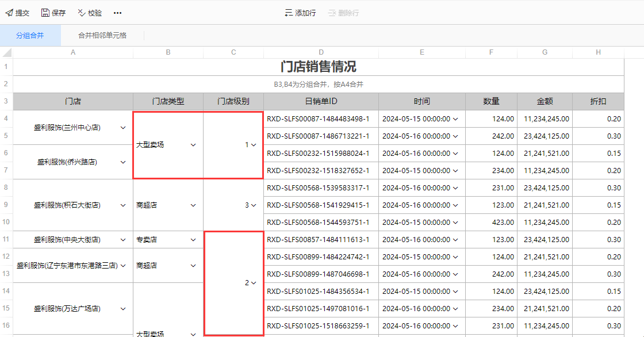Open store level dropdown showing value 1
The width and height of the screenshot is (644, 337).
coord(254,145)
